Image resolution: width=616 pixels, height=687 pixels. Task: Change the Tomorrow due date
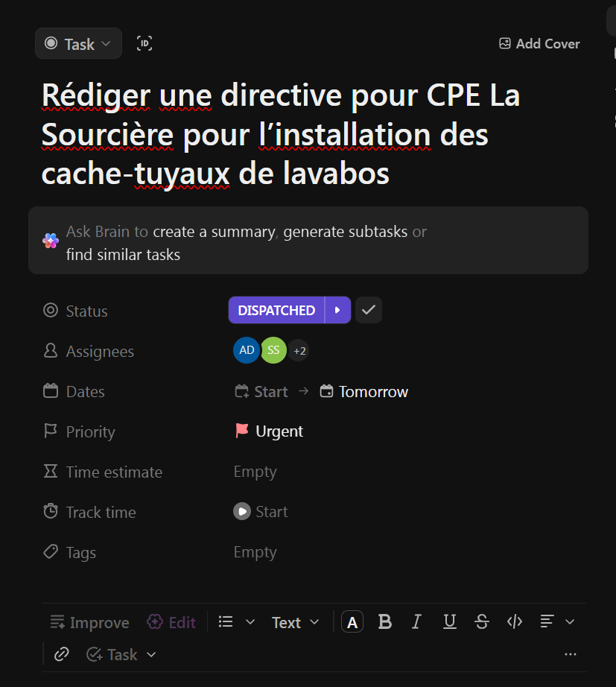tap(364, 392)
